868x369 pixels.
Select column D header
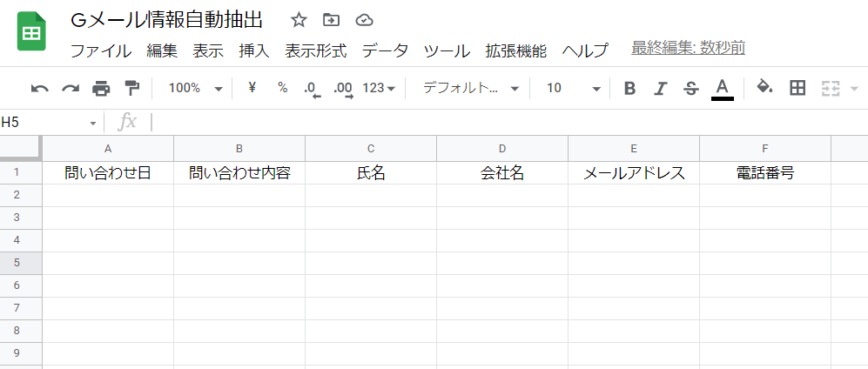pos(502,148)
